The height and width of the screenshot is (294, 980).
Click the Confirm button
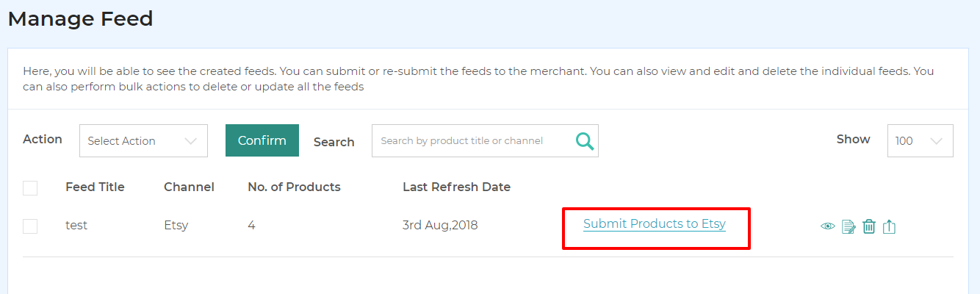point(262,140)
